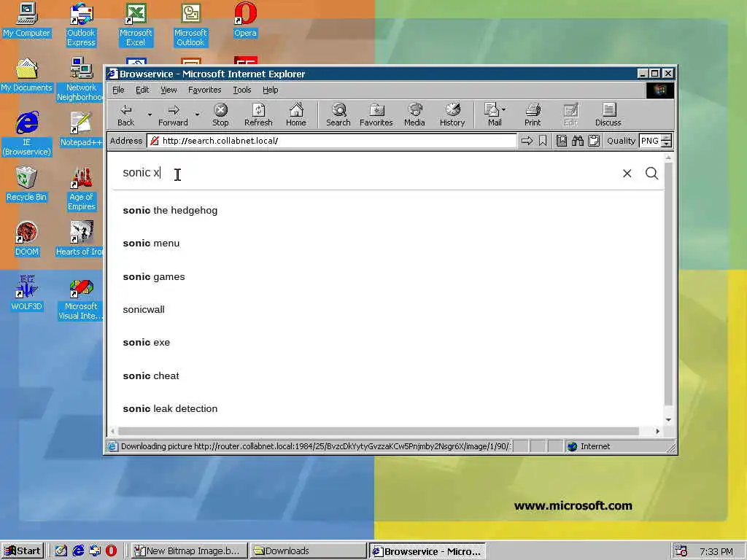Viewport: 747px width, 560px height.
Task: Choose suggestion 'sonic the hedgehog'
Action: coord(170,211)
